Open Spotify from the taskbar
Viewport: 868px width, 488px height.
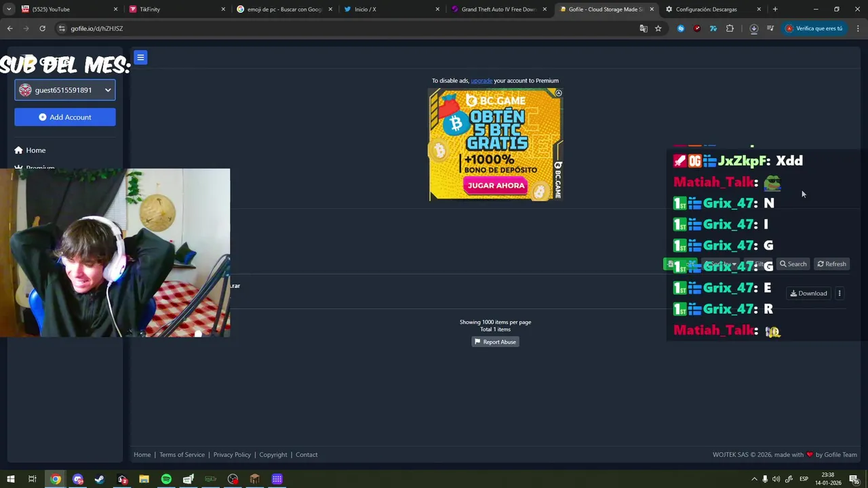pos(166,479)
